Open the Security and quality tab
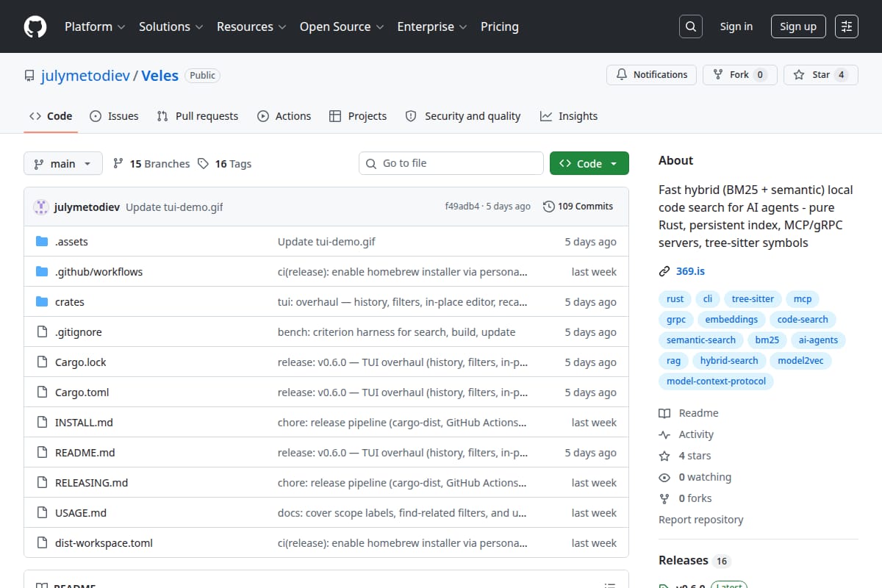882x588 pixels. (463, 116)
